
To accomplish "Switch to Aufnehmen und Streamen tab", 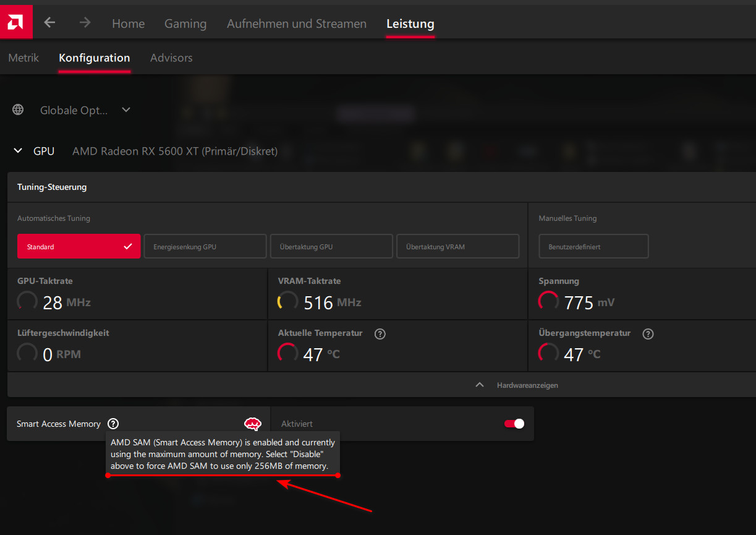I will point(297,24).
